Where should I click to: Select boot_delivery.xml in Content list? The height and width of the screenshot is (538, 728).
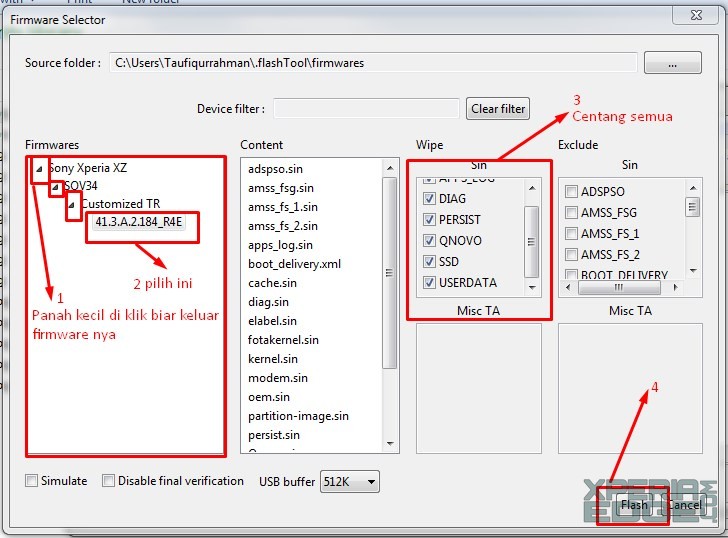[x=294, y=264]
